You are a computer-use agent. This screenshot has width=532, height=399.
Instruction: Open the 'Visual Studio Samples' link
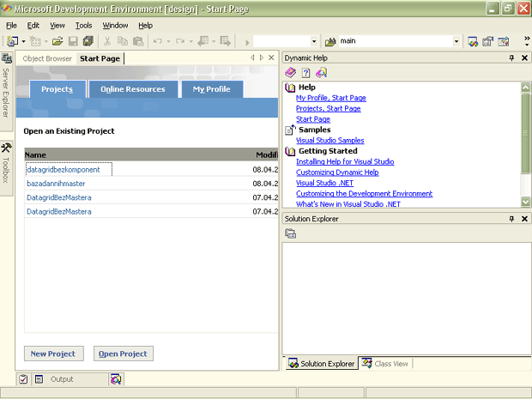(329, 141)
